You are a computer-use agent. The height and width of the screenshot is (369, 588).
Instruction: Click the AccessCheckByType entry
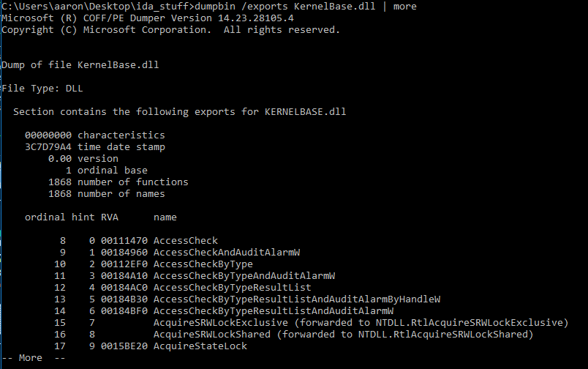pyautogui.click(x=203, y=264)
